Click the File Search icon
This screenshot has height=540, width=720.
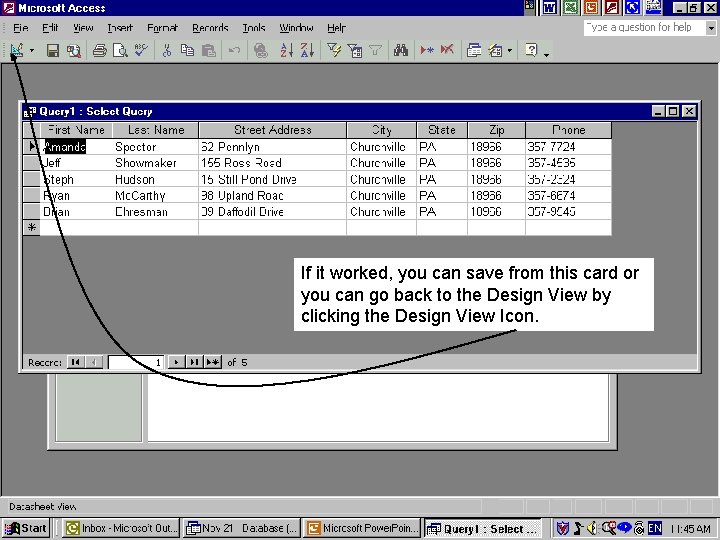click(74, 51)
